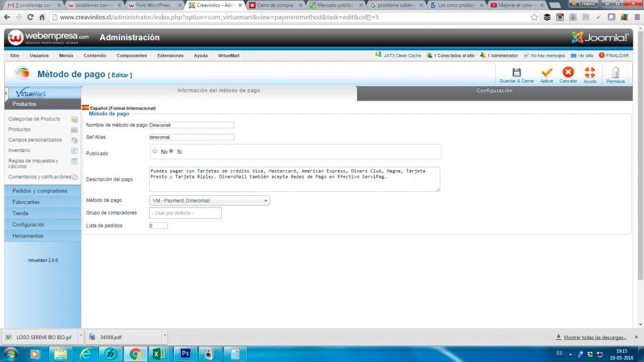Click the Sef Alias input field
Viewport: 644px width, 362px height.
tap(191, 137)
